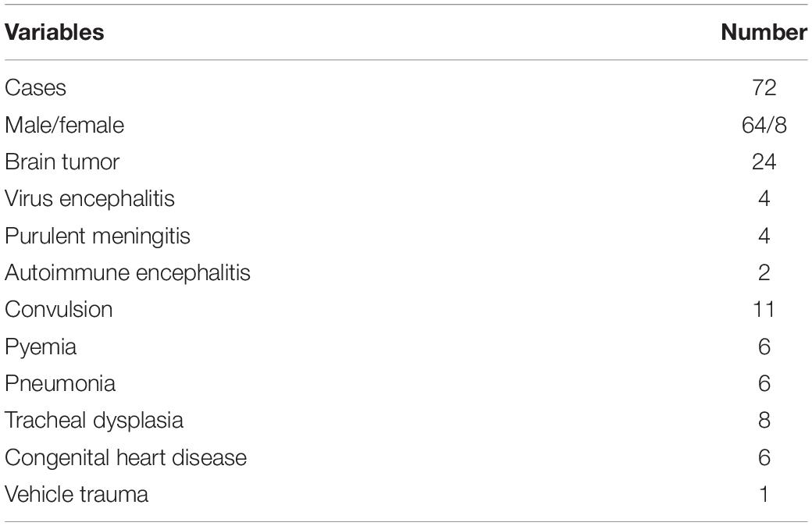Viewport: 812px width, 526px height.
Task: Select the Pyemia row label
Action: [41, 347]
